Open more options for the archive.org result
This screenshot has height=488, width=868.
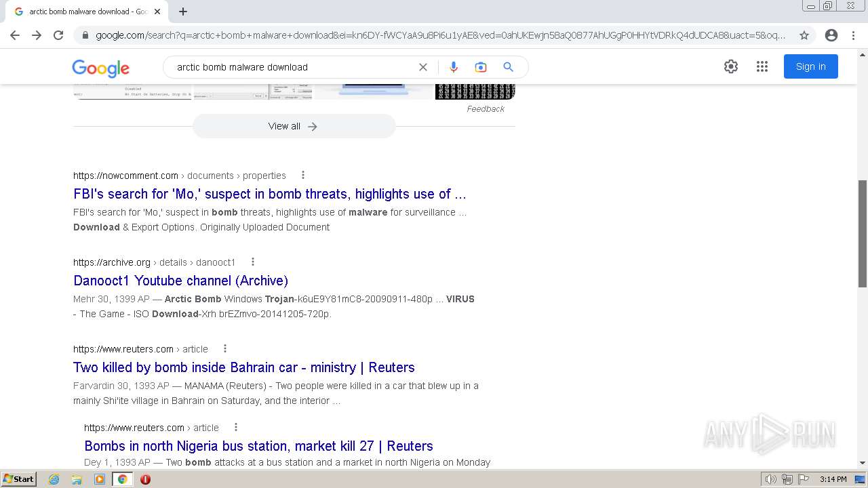(x=253, y=262)
